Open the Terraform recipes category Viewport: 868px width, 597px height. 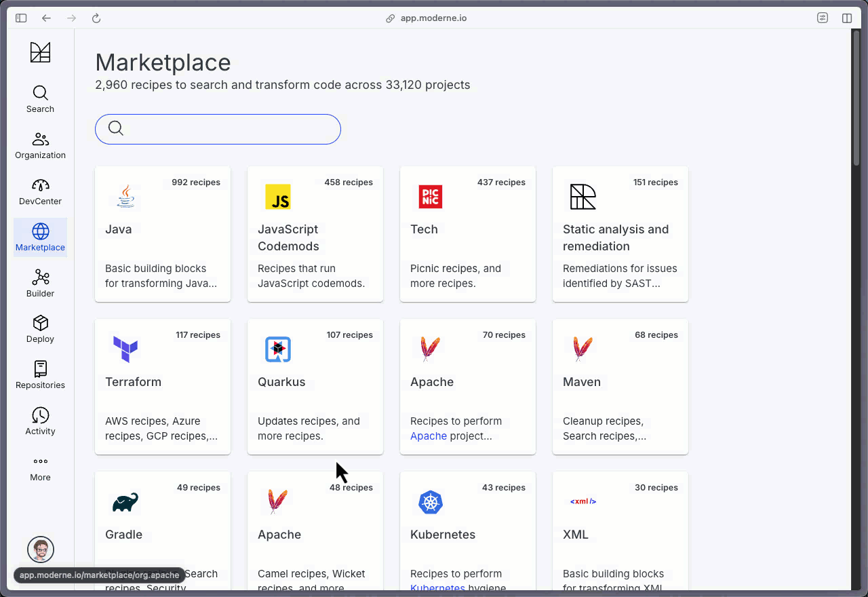pyautogui.click(x=163, y=387)
